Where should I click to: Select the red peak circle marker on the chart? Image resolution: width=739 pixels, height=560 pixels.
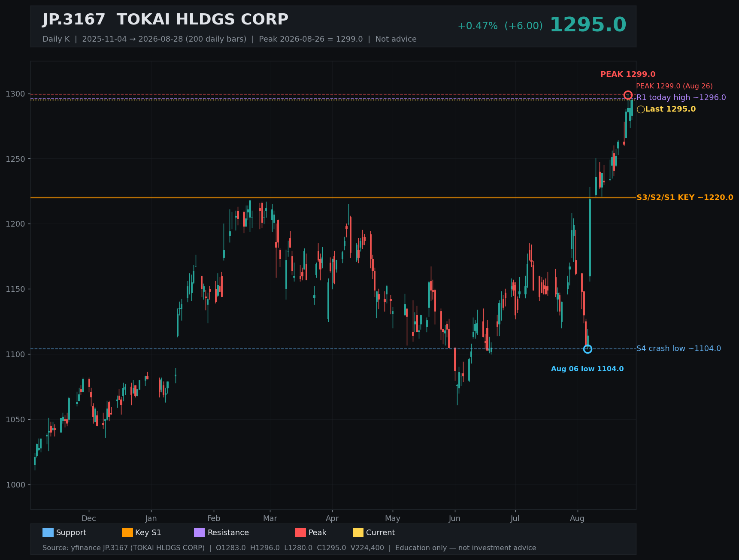[628, 95]
